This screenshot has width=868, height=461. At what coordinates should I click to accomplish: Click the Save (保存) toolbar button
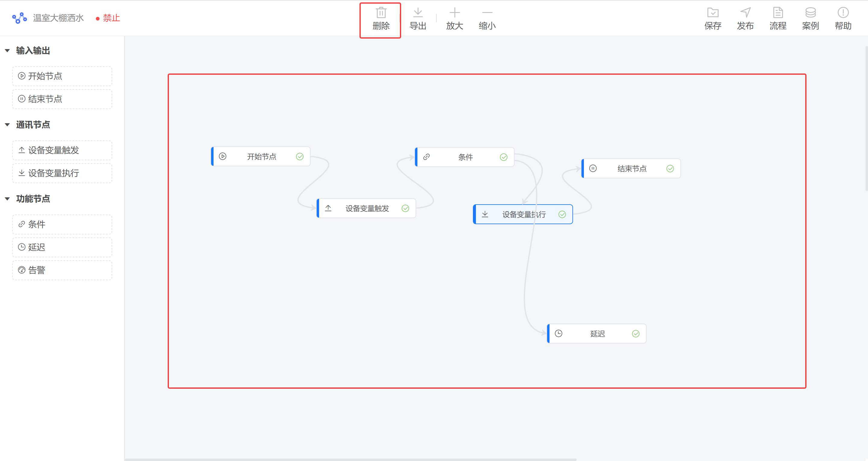point(713,19)
